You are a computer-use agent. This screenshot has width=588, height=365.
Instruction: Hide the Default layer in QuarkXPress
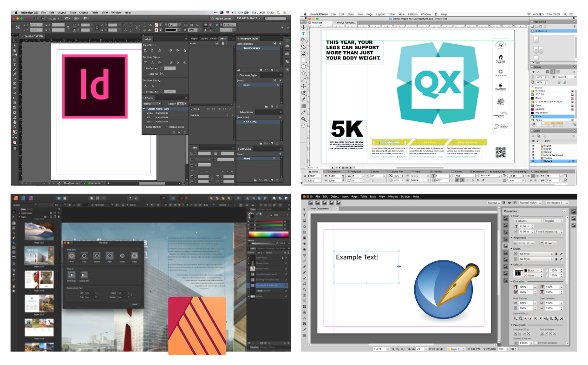coord(533,161)
